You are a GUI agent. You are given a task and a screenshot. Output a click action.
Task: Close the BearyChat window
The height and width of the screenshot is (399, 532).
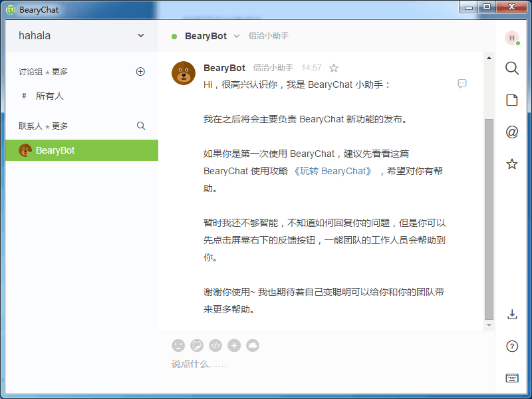pos(512,7)
